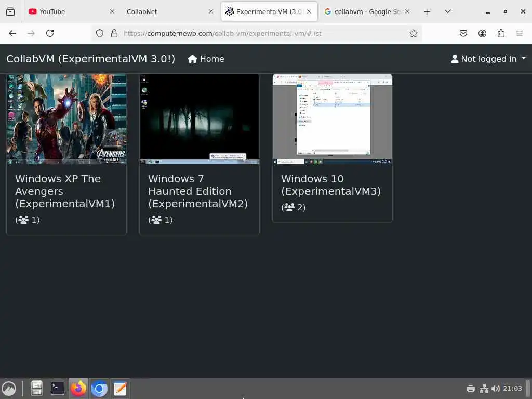532x399 pixels.
Task: Reload the current page
Action: (50, 33)
